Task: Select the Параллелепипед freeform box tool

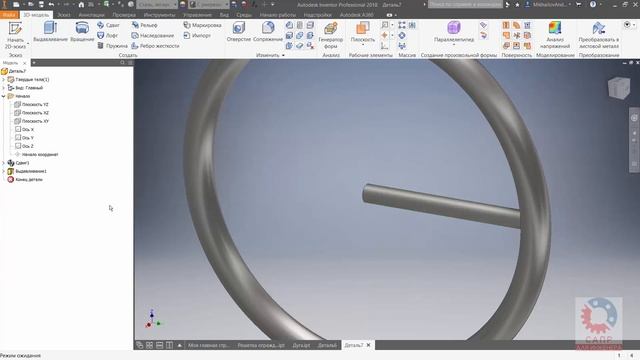Action: click(454, 33)
